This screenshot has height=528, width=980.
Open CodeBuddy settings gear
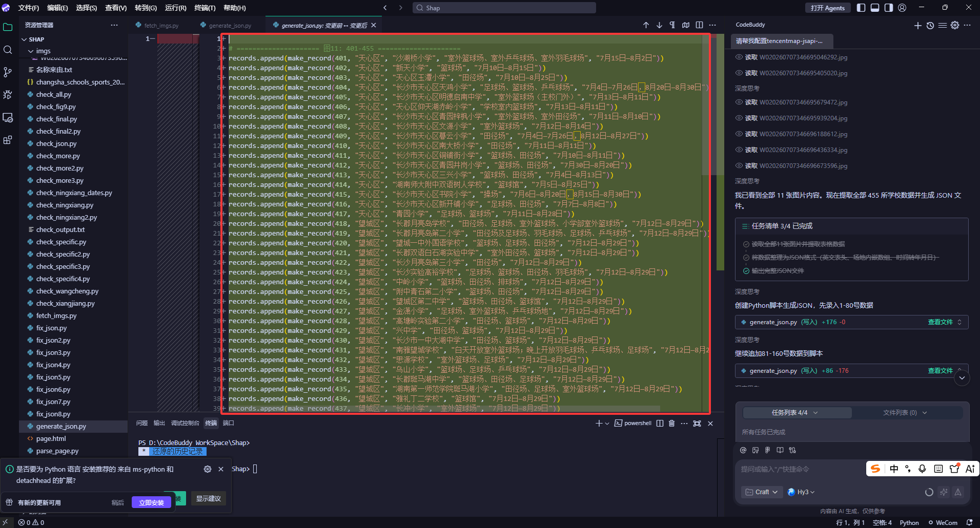pos(955,25)
